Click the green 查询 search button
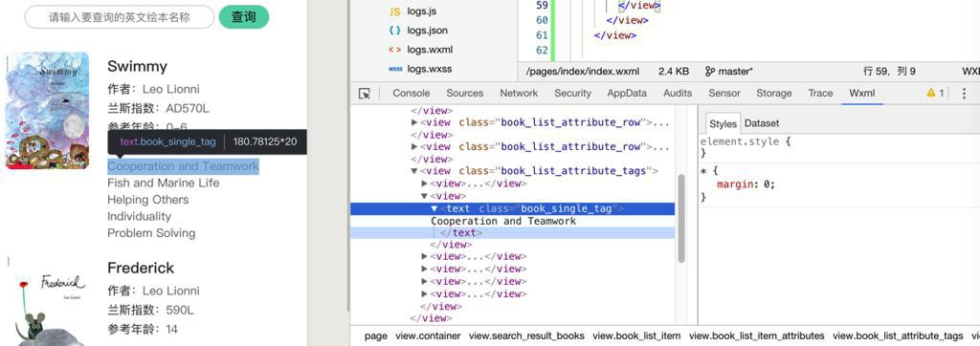This screenshot has height=346, width=980. point(244,17)
